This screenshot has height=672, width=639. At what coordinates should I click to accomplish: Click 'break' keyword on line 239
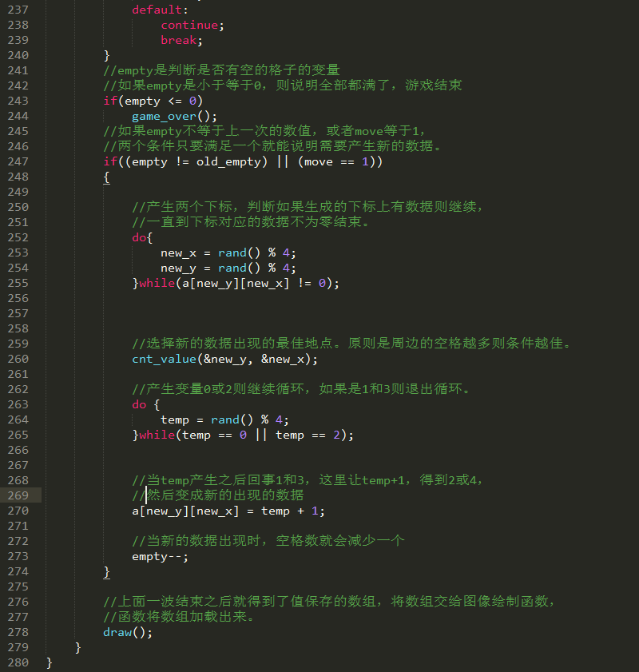click(179, 40)
